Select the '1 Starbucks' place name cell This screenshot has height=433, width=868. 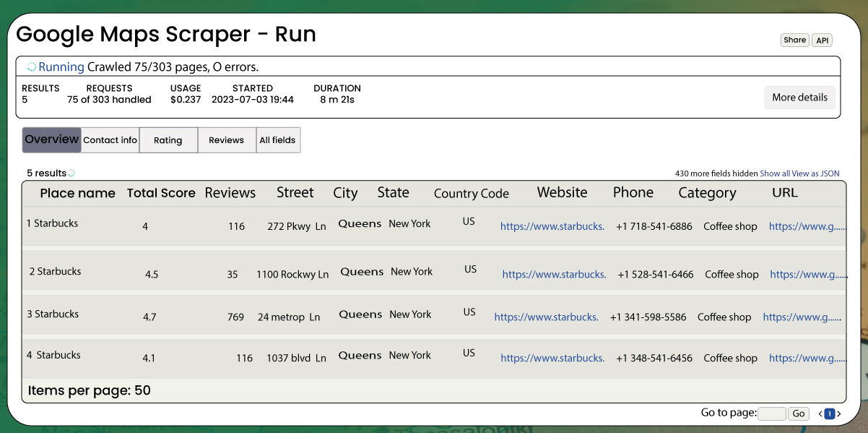click(x=53, y=223)
